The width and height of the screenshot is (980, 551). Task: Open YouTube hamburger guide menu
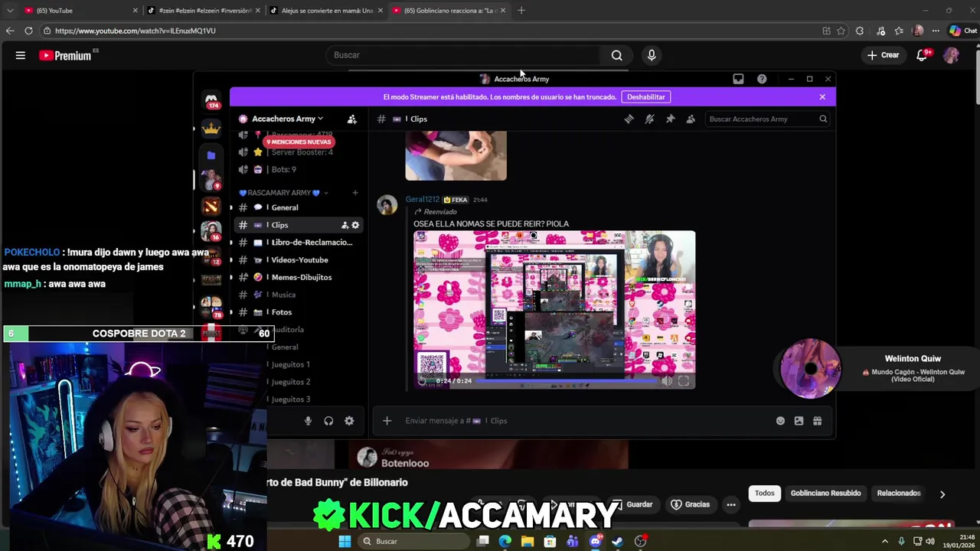(x=21, y=55)
